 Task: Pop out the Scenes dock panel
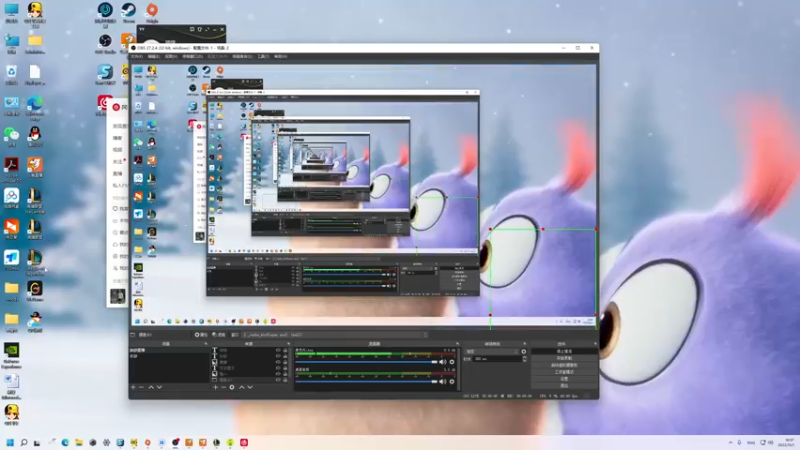point(206,343)
